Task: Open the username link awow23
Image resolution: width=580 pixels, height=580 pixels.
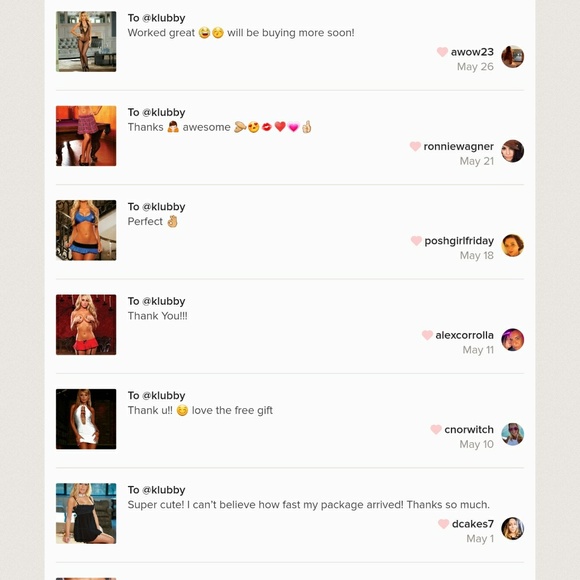Action: [472, 52]
